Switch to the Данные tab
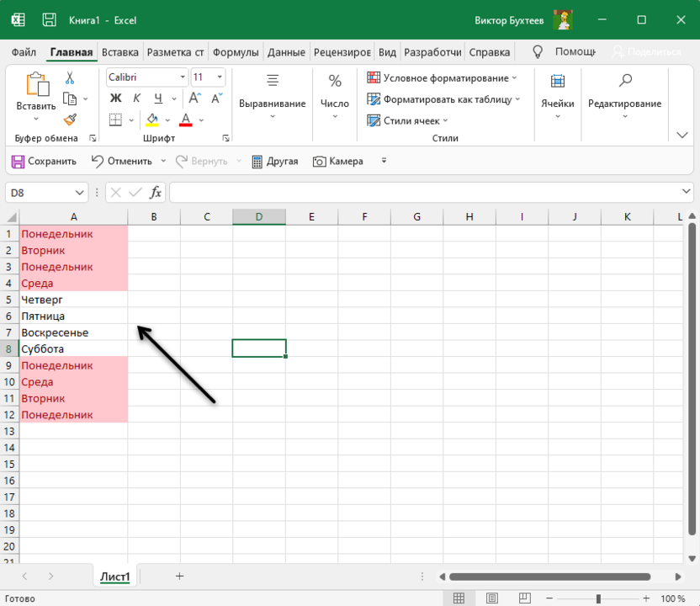The width and height of the screenshot is (700, 606). pyautogui.click(x=286, y=52)
